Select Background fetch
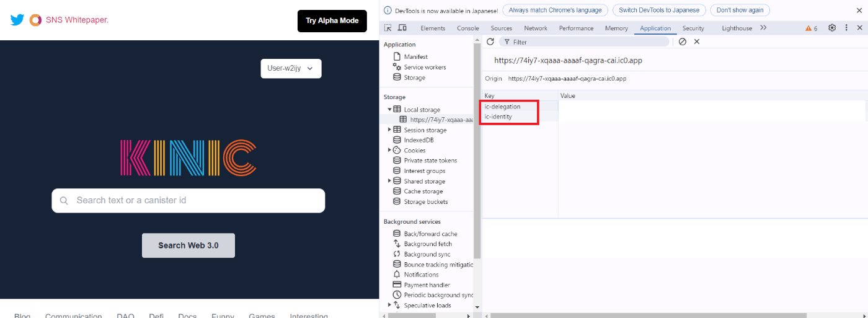868x318 pixels. 428,244
